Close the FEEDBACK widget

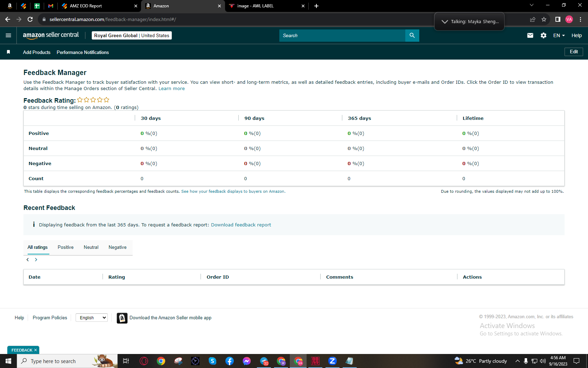(x=35, y=350)
